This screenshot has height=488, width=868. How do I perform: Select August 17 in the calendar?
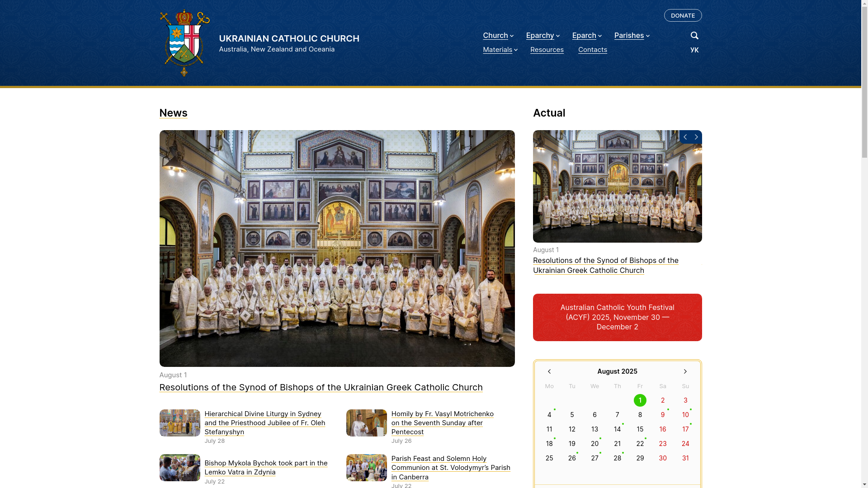(685, 429)
